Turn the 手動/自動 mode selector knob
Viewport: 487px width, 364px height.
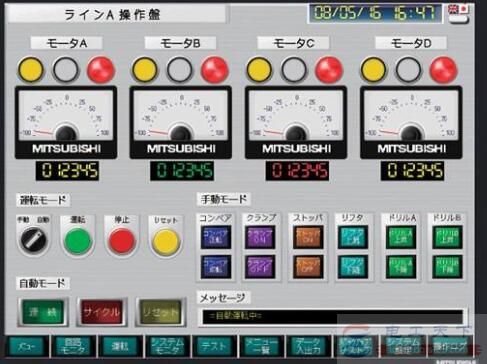tap(33, 239)
